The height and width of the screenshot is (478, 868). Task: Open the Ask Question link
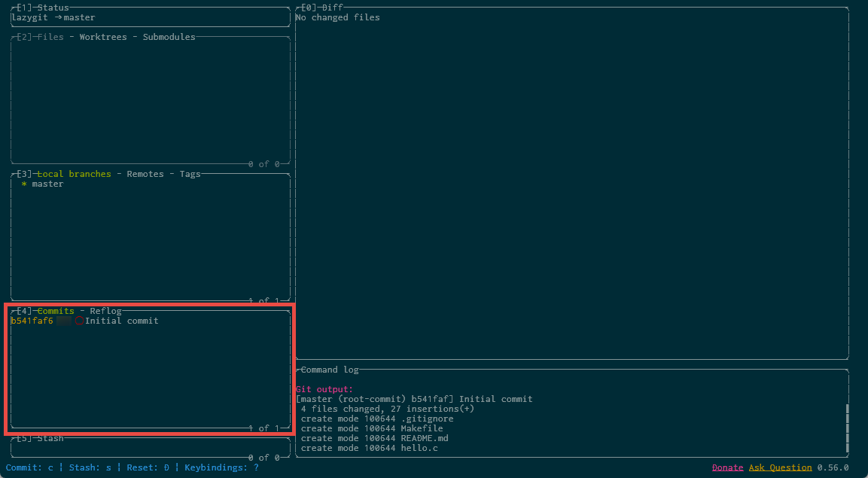click(780, 467)
